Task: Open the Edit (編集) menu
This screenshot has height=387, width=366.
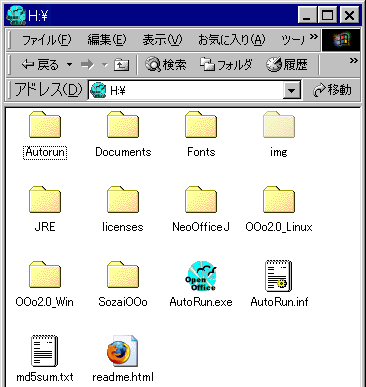Action: pos(107,40)
